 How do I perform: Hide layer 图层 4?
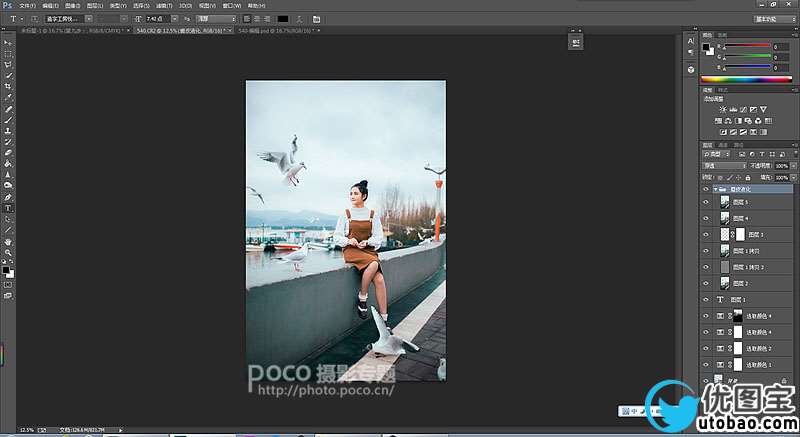coord(706,218)
